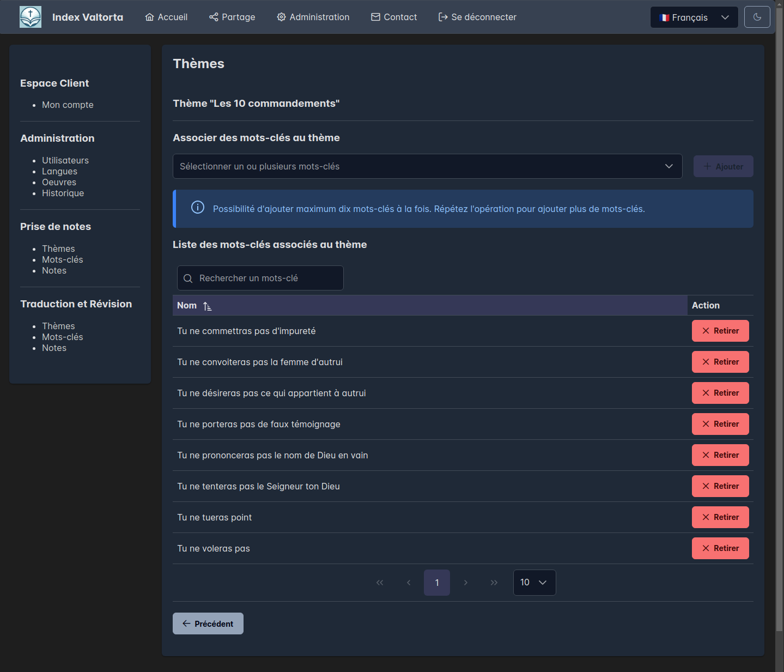Open Mon compte sidebar link
This screenshot has height=672, width=784.
click(68, 105)
